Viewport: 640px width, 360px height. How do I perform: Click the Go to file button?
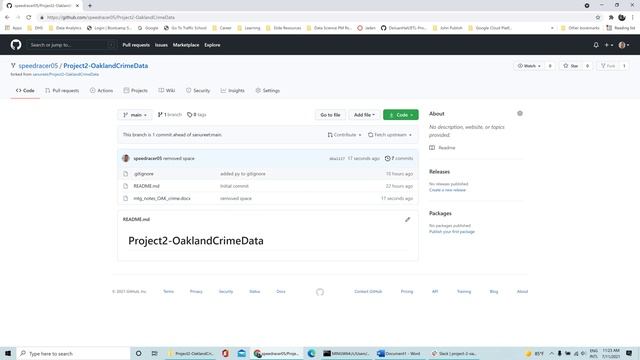(330, 115)
